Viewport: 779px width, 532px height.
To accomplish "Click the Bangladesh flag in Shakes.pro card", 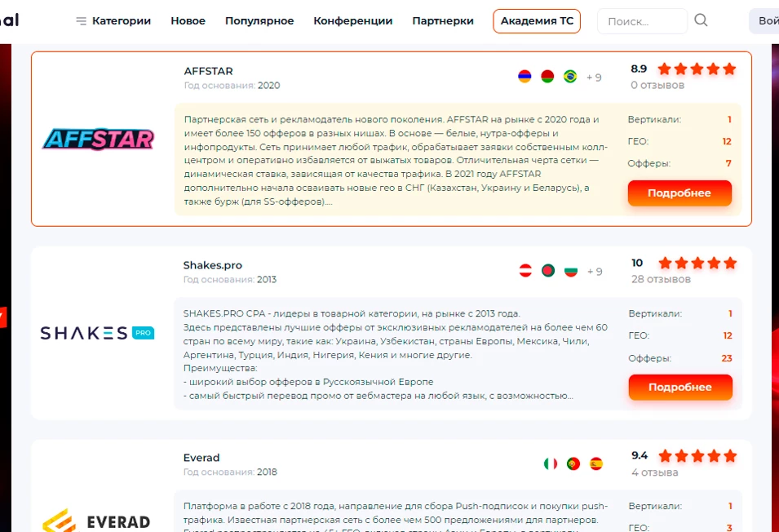I will click(548, 271).
